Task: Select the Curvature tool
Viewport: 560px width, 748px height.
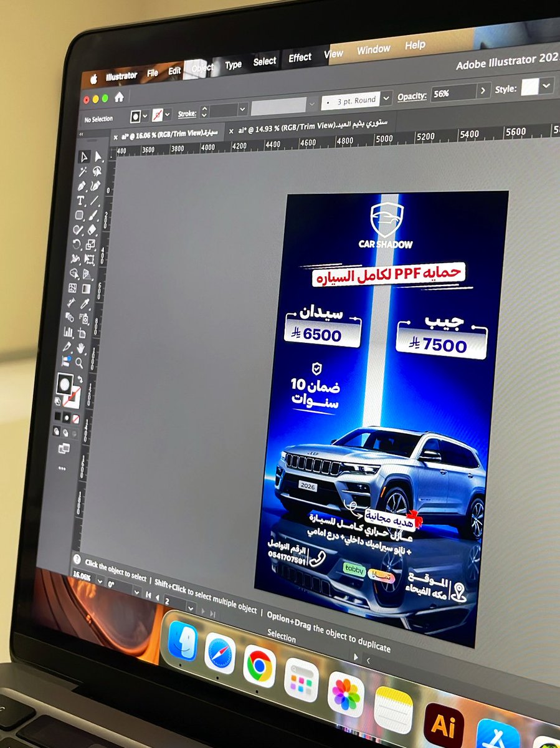Action: click(x=95, y=186)
